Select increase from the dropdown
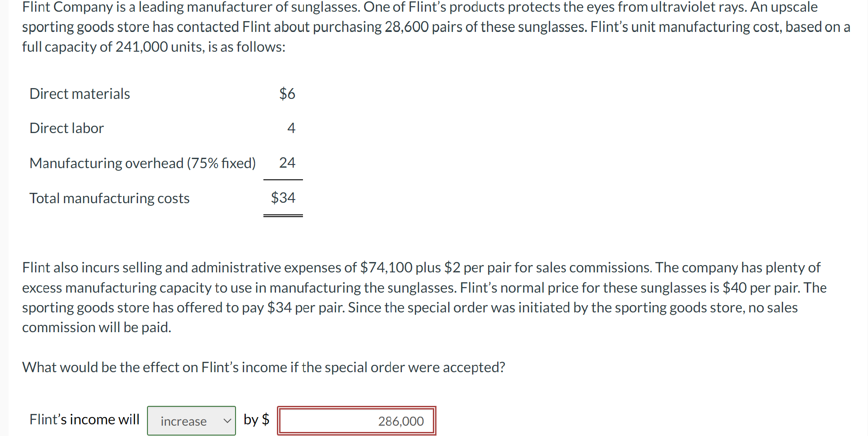Screen dimensions: 868x436 pos(183,421)
